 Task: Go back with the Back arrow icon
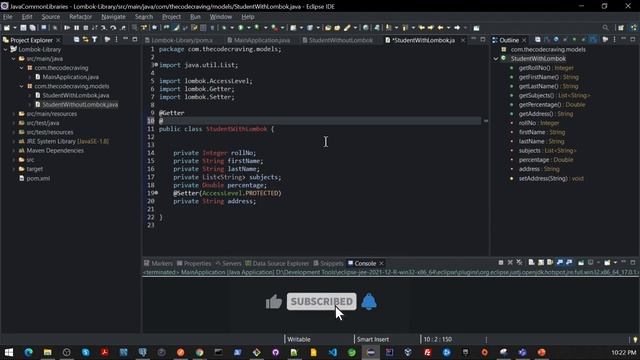coord(440,28)
